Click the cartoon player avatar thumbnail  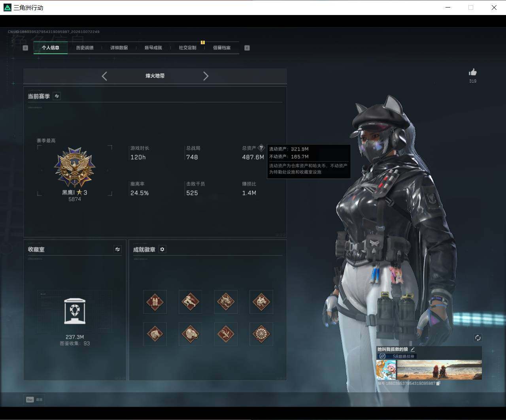click(x=386, y=369)
